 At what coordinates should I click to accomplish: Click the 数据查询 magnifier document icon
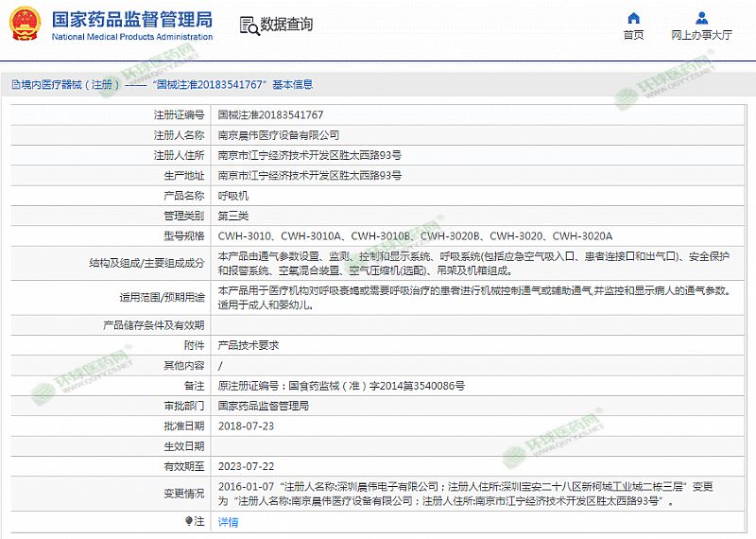pos(248,25)
